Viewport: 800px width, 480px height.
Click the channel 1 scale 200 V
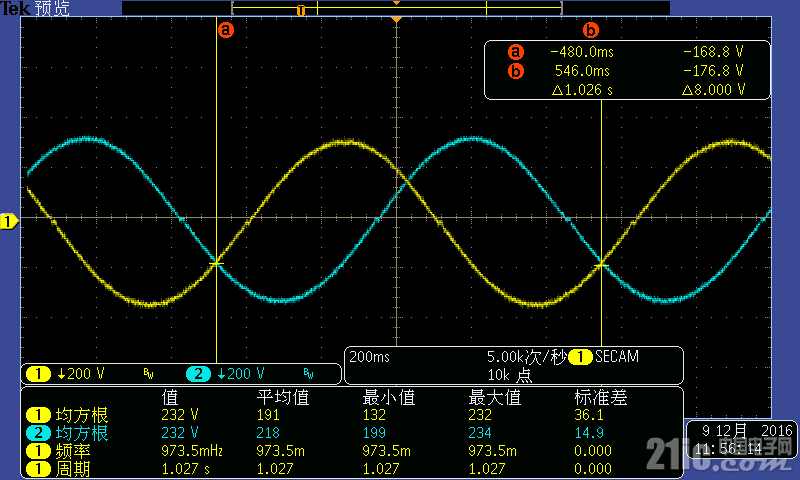(81, 374)
